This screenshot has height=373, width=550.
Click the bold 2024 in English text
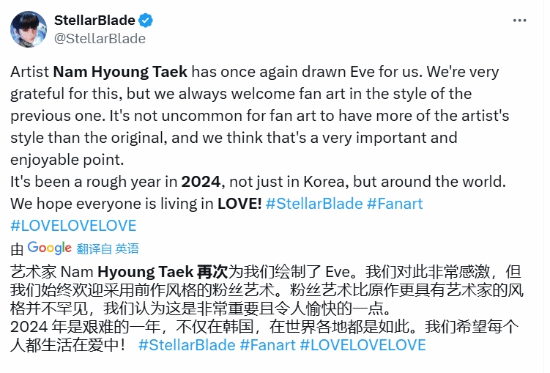pos(201,182)
